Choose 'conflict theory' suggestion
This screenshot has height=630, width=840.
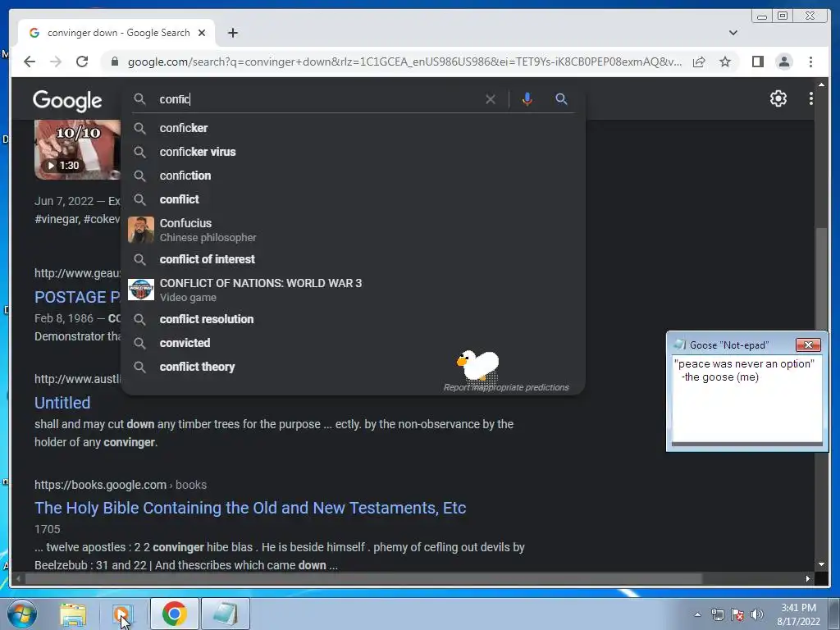(353, 367)
